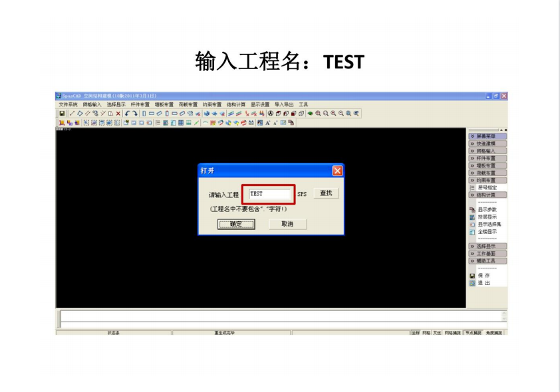Open the 工具 menu

coord(303,104)
